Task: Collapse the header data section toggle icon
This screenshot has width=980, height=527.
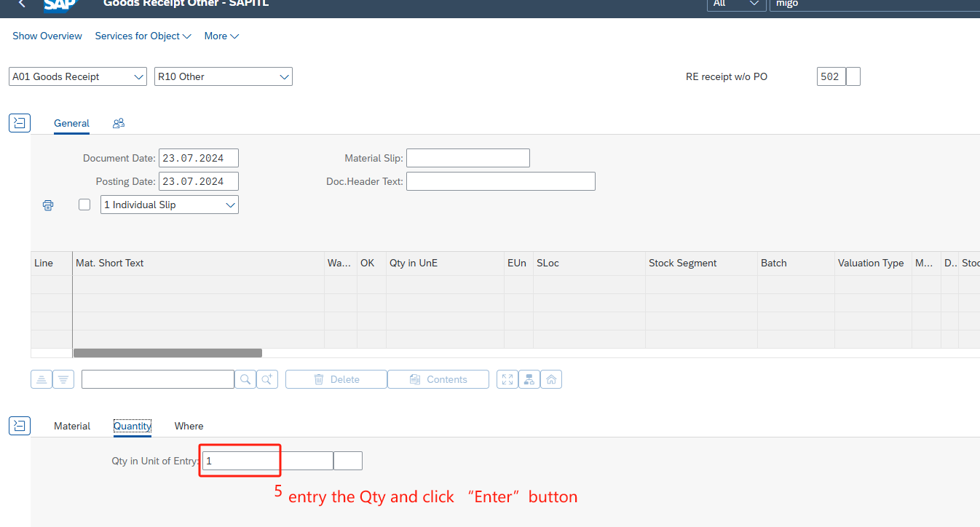Action: click(20, 123)
